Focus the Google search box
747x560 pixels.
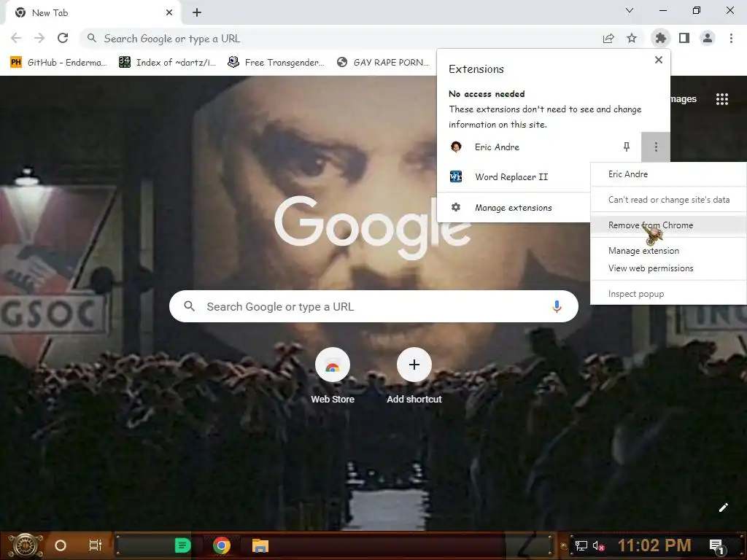(x=373, y=307)
